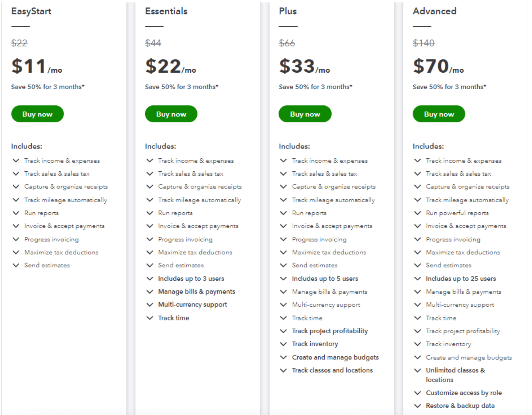Open EasyStart 'Track mileage automatically' feature text
The height and width of the screenshot is (415, 532).
tap(66, 200)
